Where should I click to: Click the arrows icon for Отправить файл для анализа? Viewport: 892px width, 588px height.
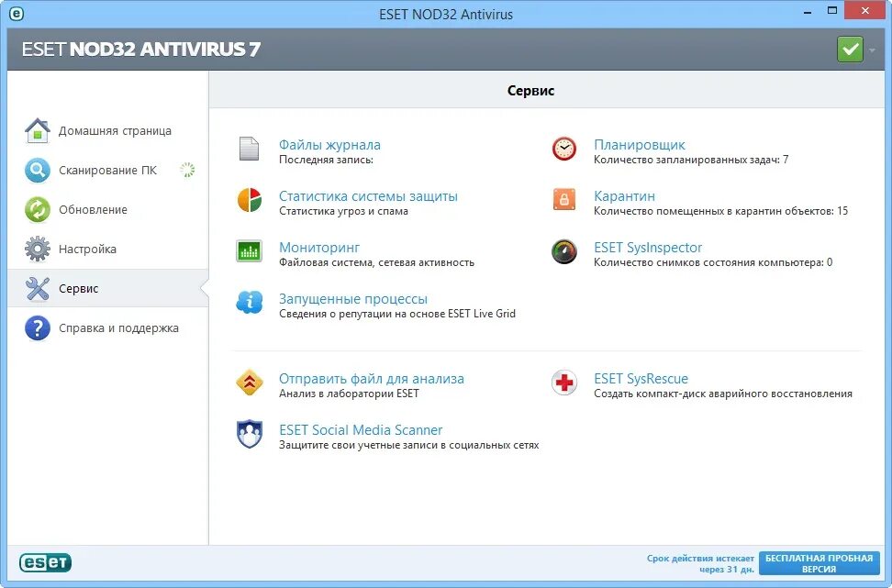(x=249, y=383)
